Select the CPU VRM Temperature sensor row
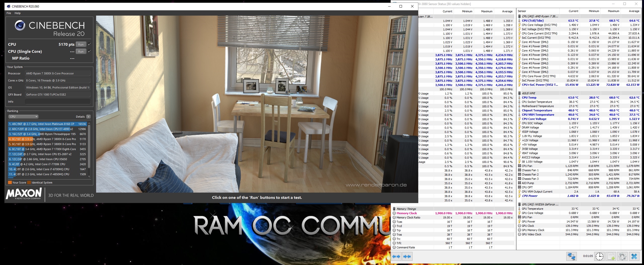The height and width of the screenshot is (265, 644). (x=579, y=115)
